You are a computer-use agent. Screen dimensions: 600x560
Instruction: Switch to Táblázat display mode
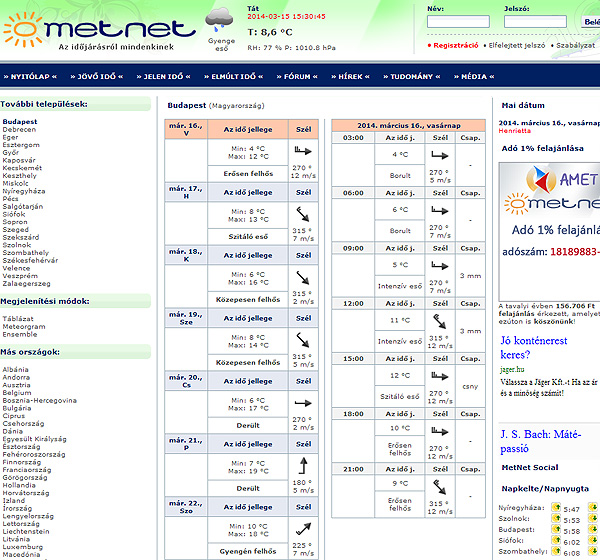pos(18,319)
